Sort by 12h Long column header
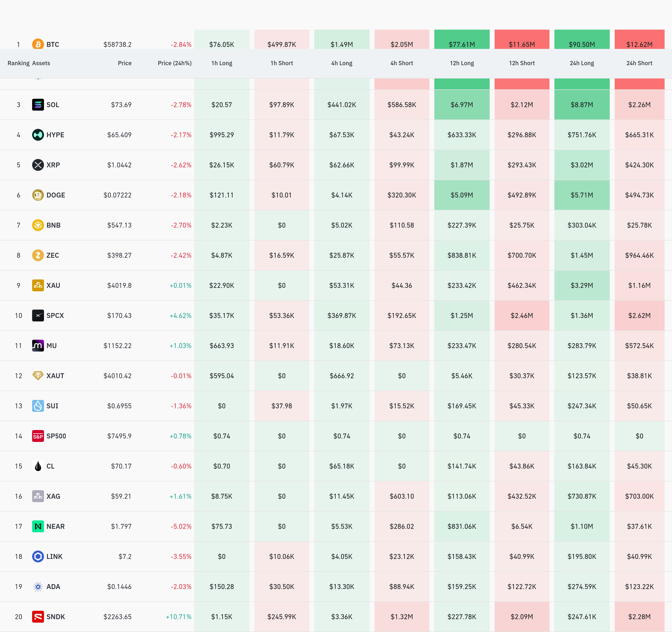The image size is (672, 632). [462, 63]
